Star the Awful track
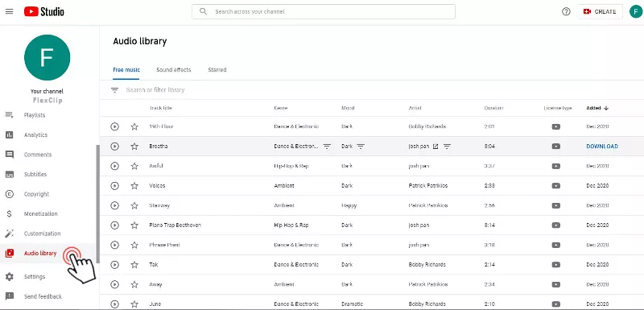644x310 pixels. point(134,166)
